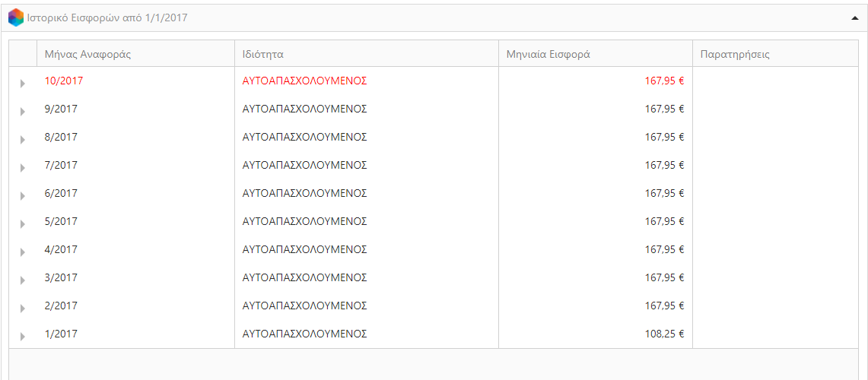Select the red 10/2017 month cell
The height and width of the screenshot is (380, 868).
(64, 81)
